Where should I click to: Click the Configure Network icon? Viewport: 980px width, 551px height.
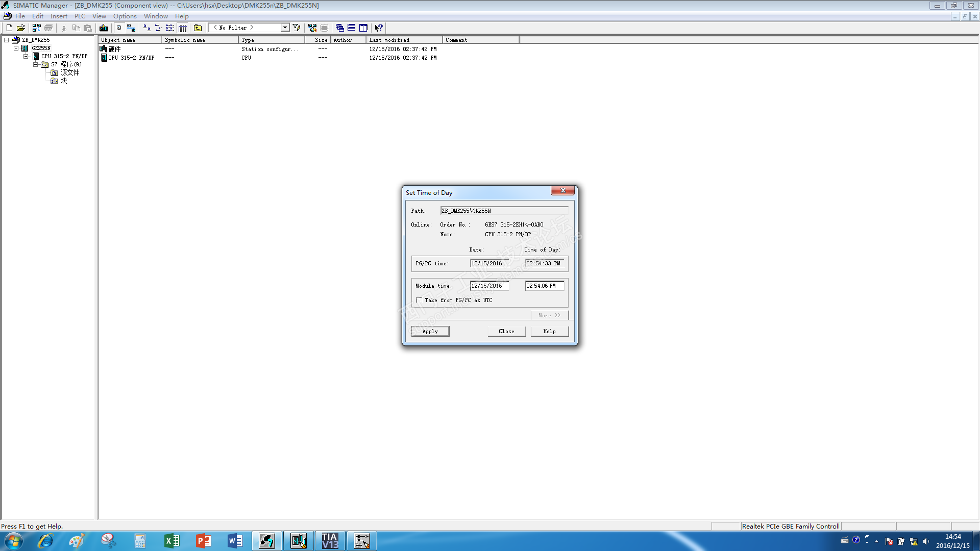312,28
